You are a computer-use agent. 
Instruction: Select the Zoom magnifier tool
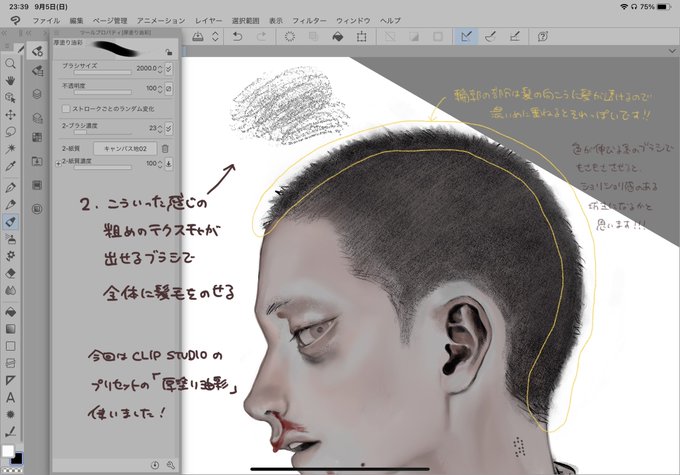coord(10,64)
